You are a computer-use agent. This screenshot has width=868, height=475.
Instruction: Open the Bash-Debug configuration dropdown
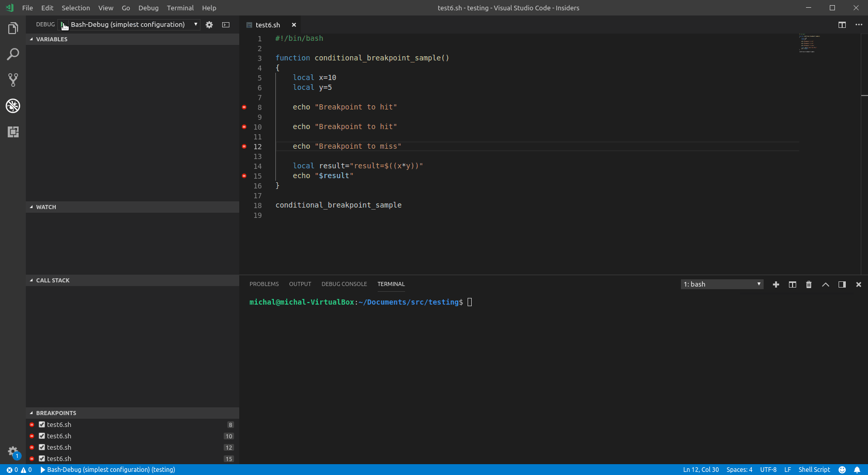[134, 25]
